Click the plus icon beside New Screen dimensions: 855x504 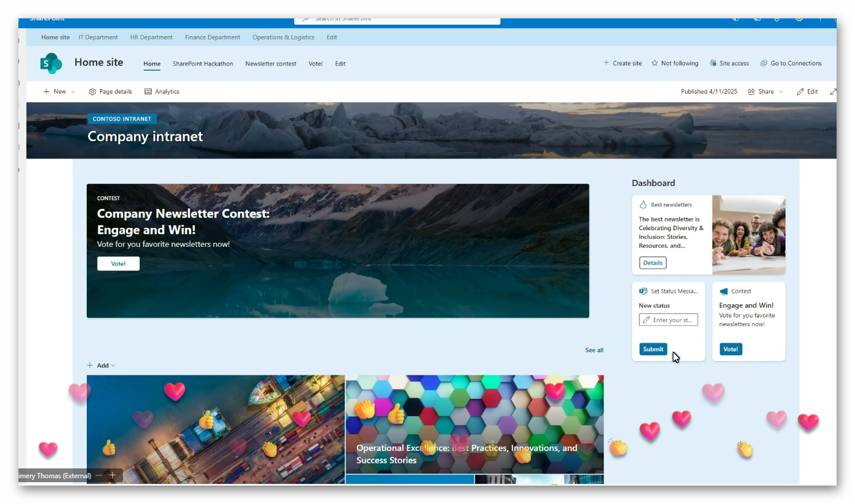pyautogui.click(x=47, y=92)
